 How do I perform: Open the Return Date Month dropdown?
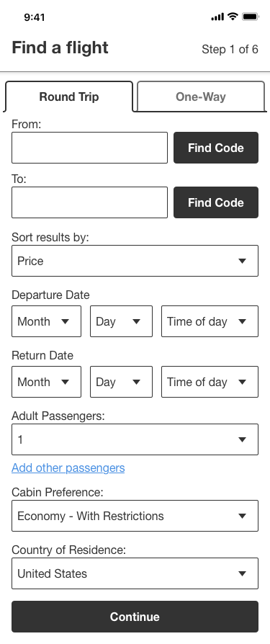tap(46, 382)
